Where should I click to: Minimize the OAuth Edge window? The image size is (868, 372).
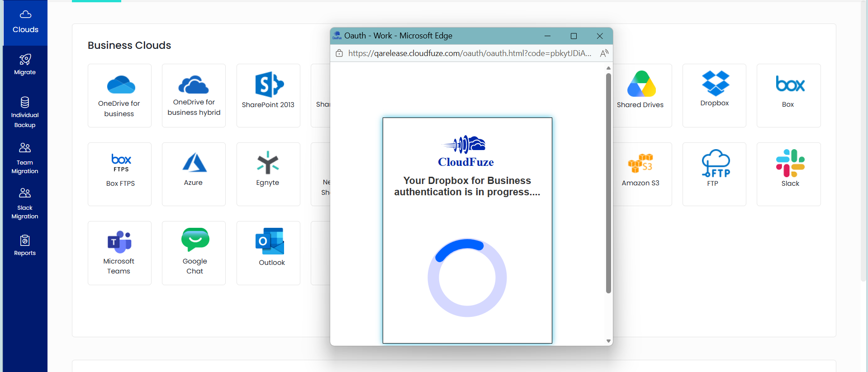point(547,36)
